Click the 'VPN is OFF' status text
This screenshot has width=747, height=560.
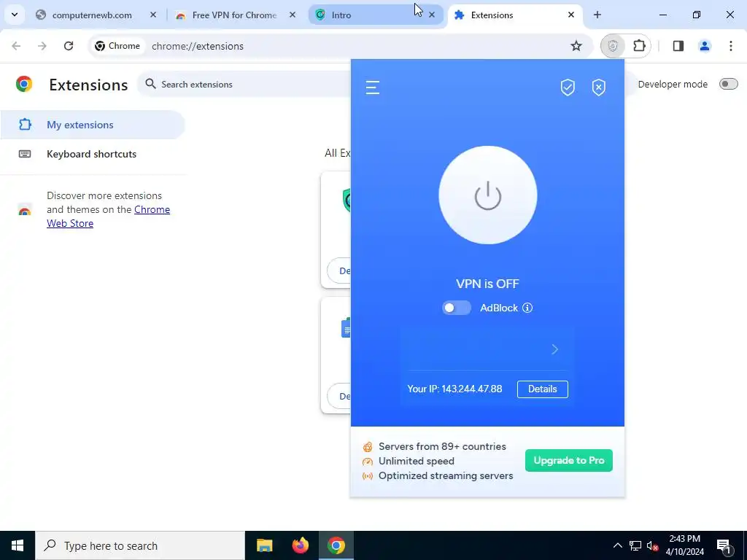[x=487, y=284]
